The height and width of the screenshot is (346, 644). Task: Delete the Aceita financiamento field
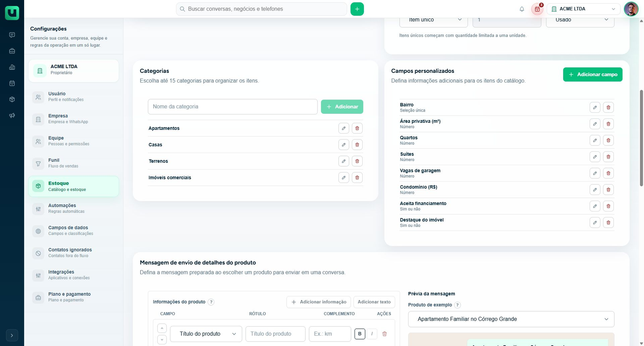point(608,206)
